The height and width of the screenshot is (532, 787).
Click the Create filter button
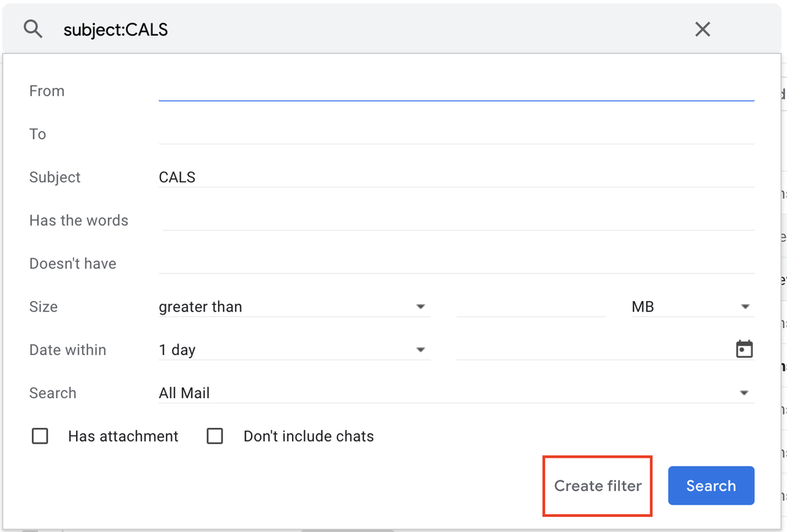(x=597, y=486)
